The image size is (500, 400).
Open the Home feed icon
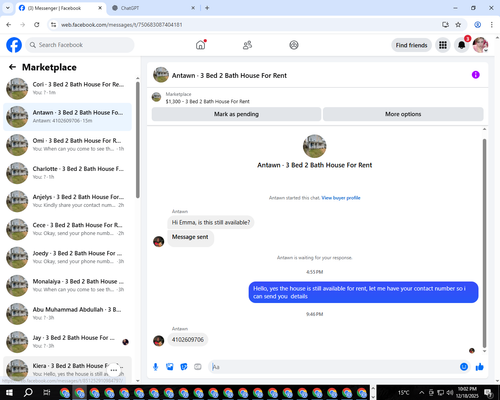[201, 45]
